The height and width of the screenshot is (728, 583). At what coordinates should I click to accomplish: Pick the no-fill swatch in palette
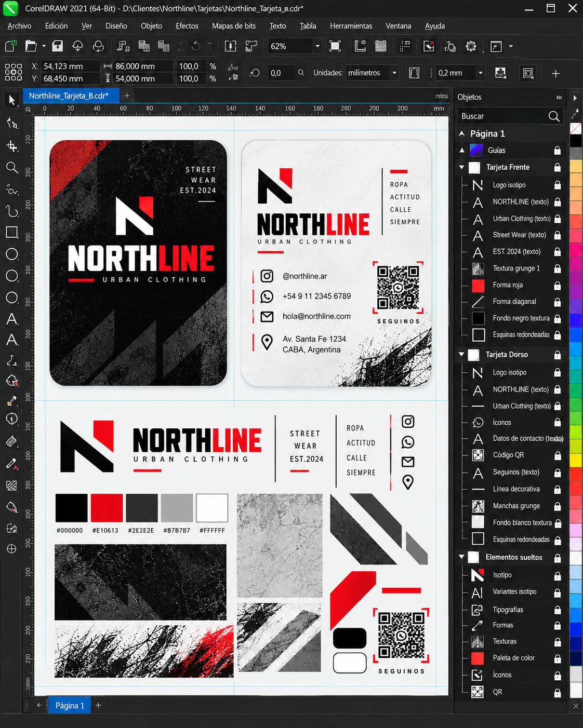tap(576, 128)
